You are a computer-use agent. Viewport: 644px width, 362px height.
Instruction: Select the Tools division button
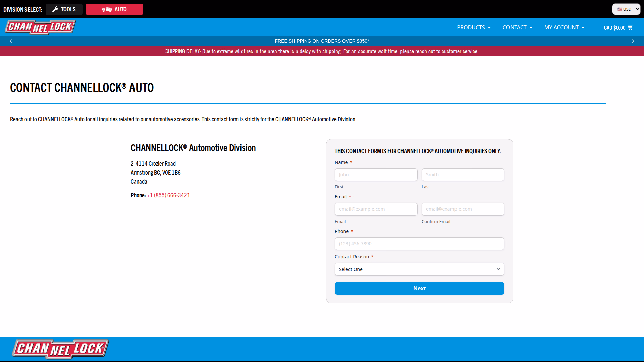click(64, 9)
